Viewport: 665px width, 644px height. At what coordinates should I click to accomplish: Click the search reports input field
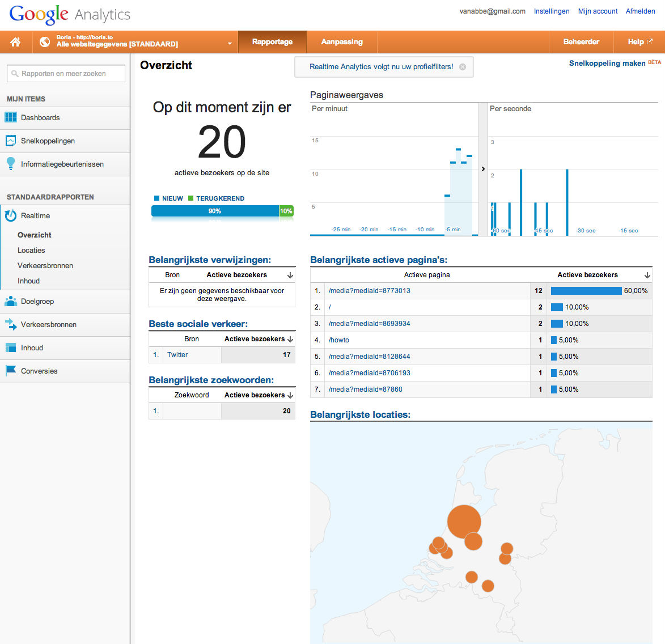pos(66,74)
